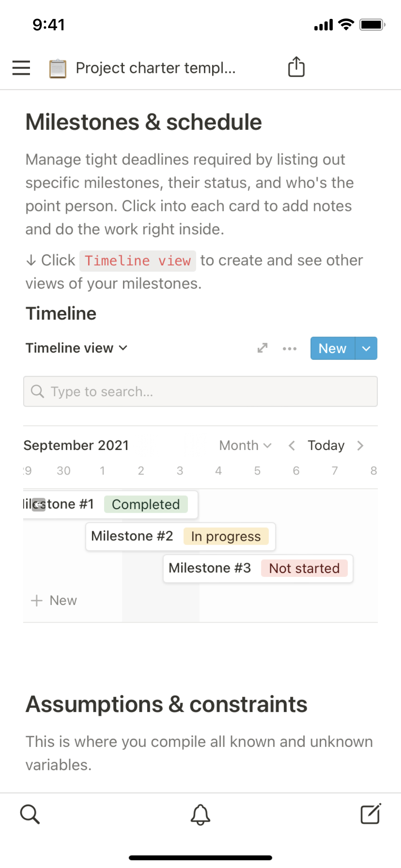Go to next timeline period arrow
The image size is (401, 868).
tap(360, 445)
